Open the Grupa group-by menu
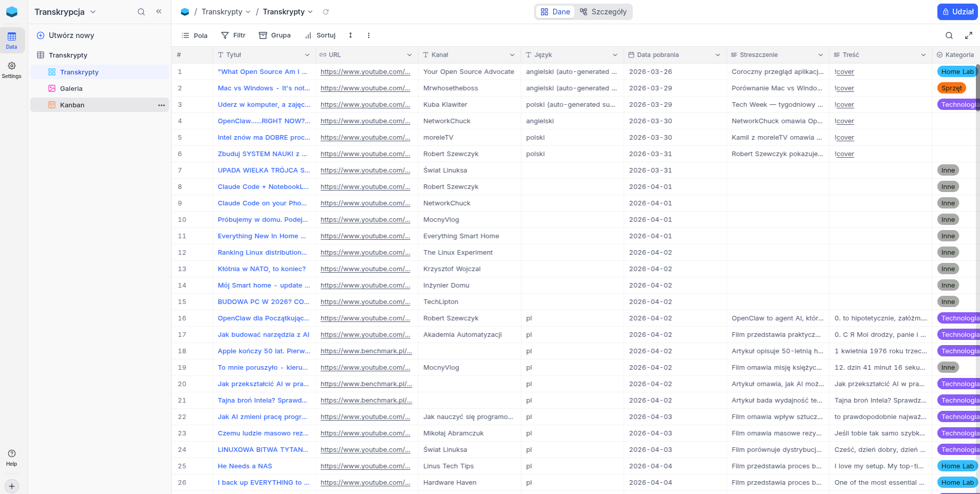The height and width of the screenshot is (494, 980). 275,35
